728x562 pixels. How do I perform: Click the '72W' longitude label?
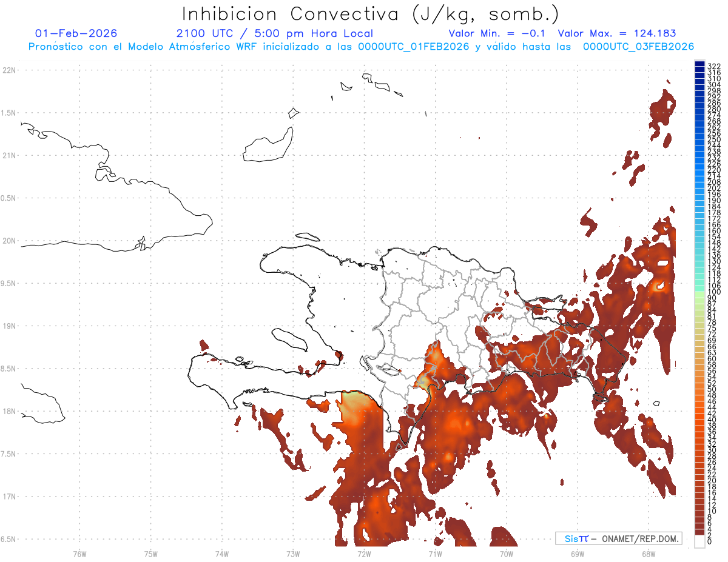[364, 554]
